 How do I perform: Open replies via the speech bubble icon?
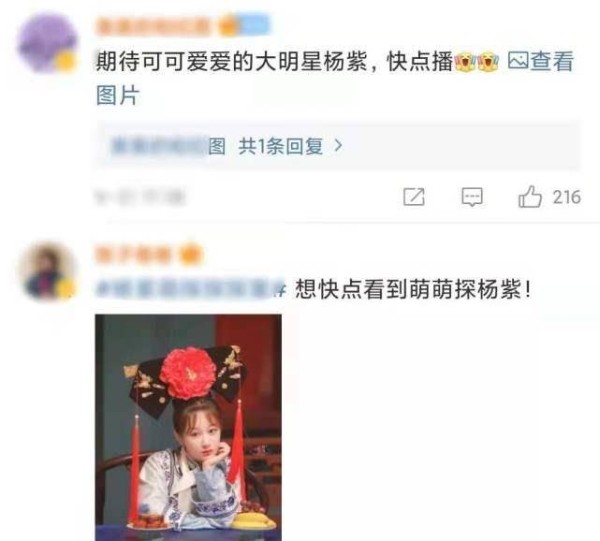(472, 197)
